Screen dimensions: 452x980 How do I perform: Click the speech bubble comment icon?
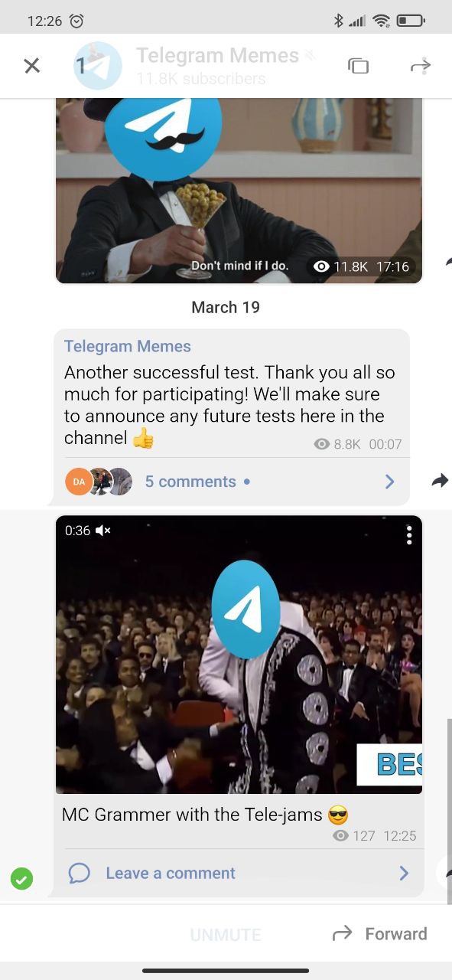tap(79, 874)
